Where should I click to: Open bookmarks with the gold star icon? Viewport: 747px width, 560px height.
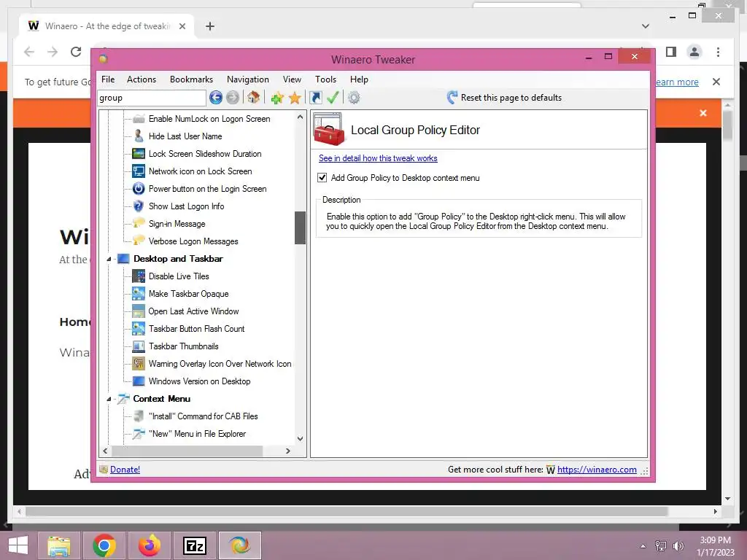tap(295, 98)
